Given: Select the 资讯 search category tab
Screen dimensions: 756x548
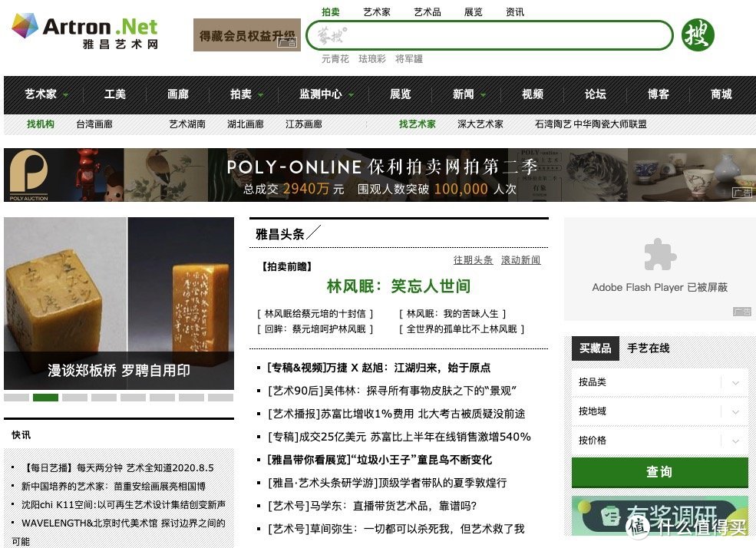Looking at the screenshot, I should click(514, 12).
